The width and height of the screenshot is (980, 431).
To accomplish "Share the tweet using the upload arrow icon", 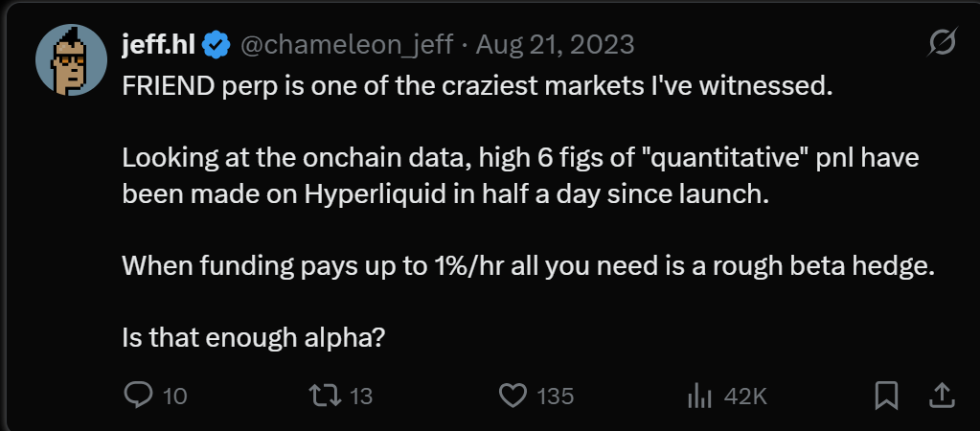I will pos(943,396).
